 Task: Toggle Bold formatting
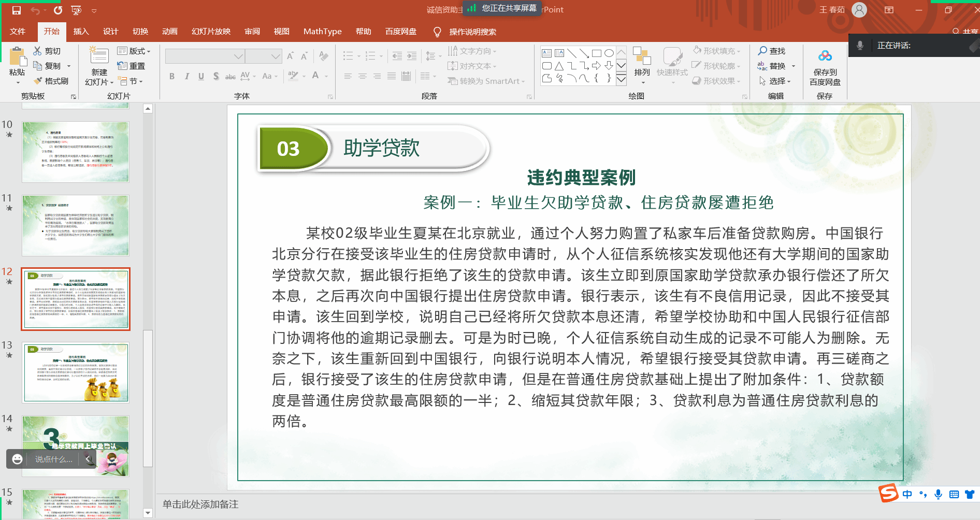click(172, 76)
